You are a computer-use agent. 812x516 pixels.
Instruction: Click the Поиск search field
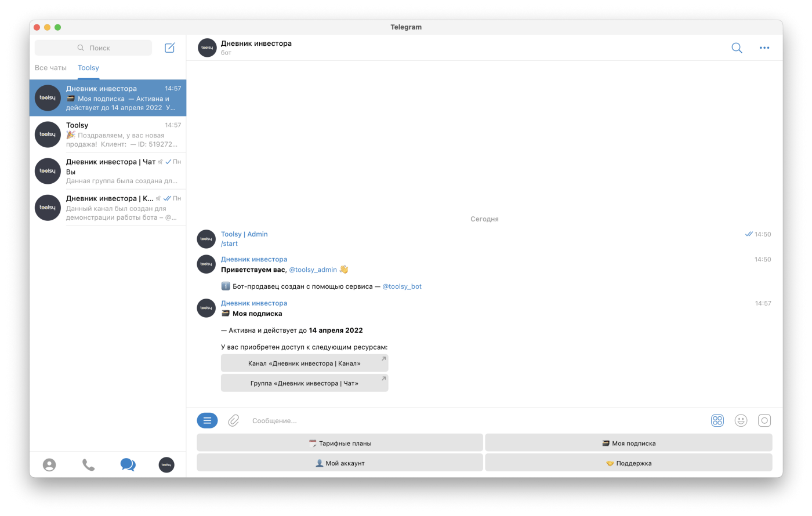tap(93, 48)
